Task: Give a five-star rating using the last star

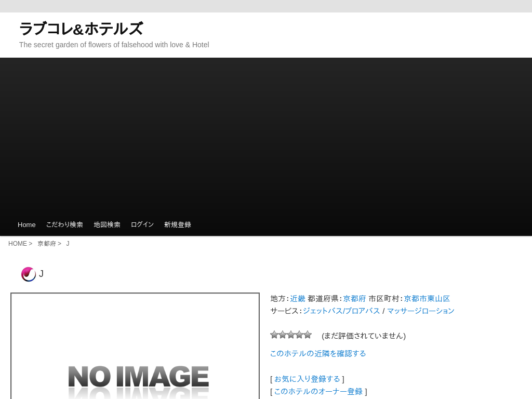Action: click(x=308, y=335)
